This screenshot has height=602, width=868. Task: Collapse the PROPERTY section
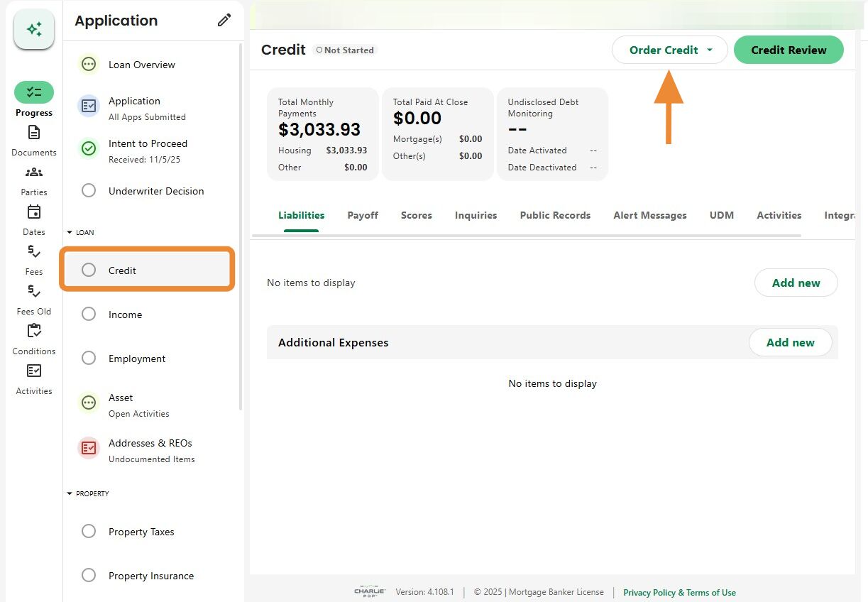[x=70, y=494]
